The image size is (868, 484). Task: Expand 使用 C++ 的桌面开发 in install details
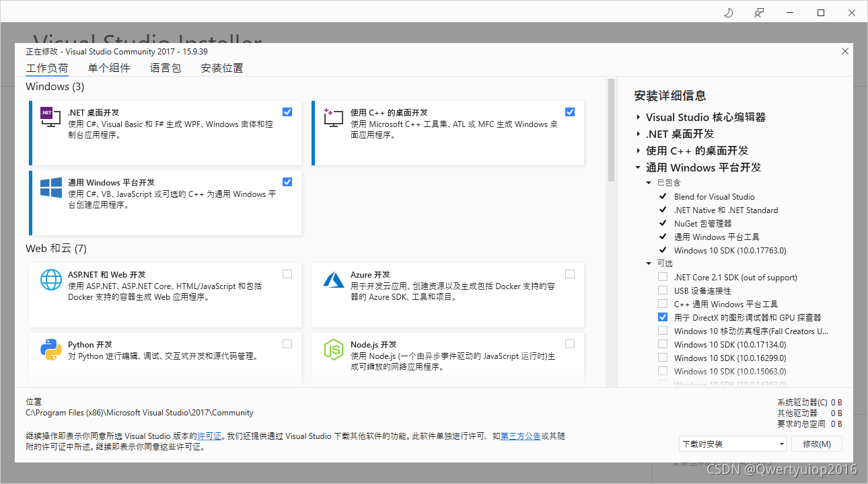tap(638, 151)
